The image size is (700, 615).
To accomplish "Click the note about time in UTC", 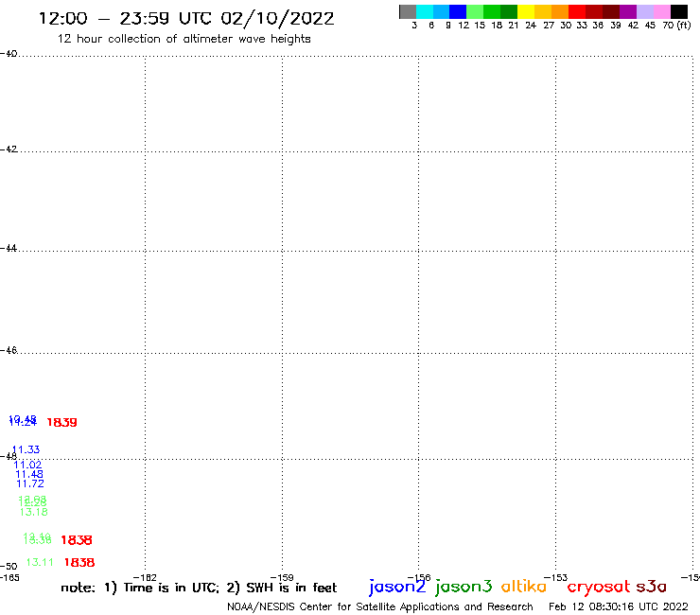I will coord(199,588).
